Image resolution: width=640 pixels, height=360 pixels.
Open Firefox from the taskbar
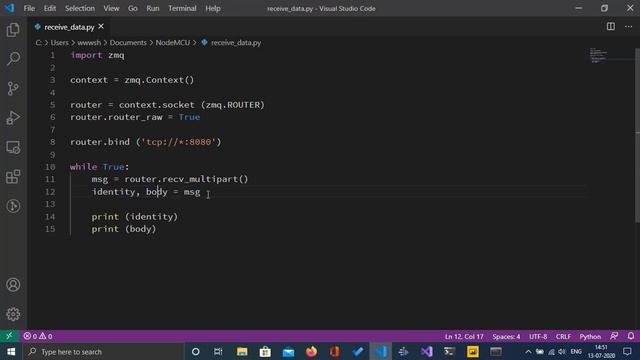click(311, 351)
